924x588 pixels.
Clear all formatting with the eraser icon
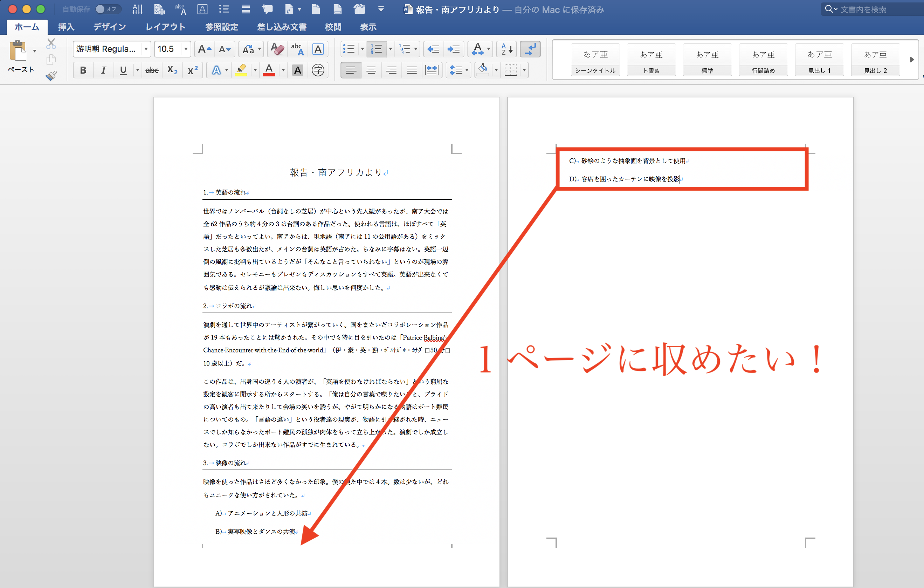[277, 49]
